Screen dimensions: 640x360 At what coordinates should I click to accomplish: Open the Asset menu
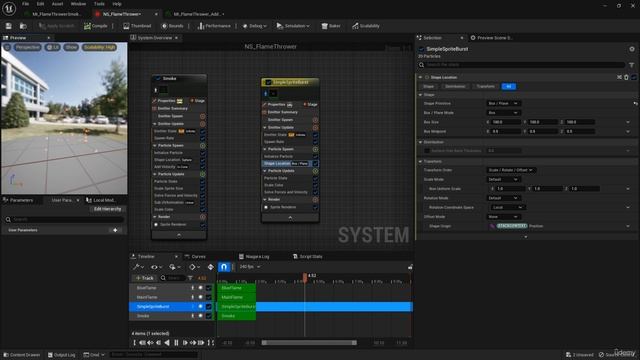click(x=57, y=4)
